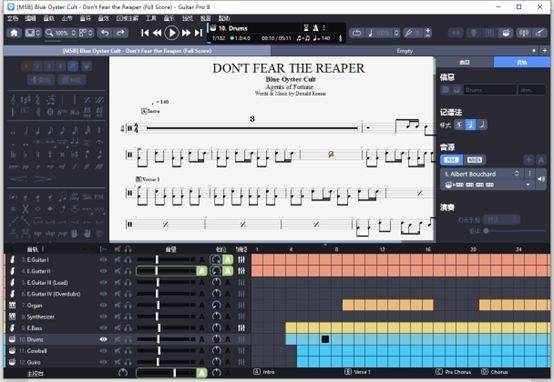Click the tempo 140 display

[x=322, y=38]
